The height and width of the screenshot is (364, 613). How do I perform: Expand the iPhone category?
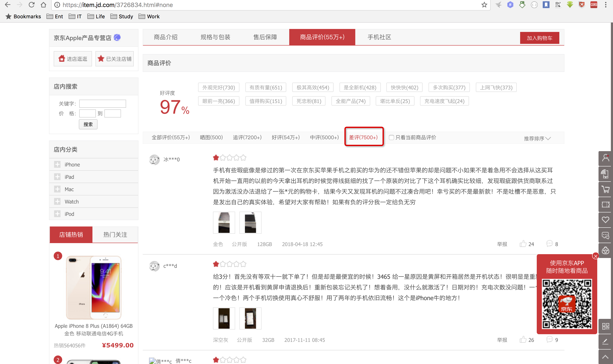(x=58, y=164)
